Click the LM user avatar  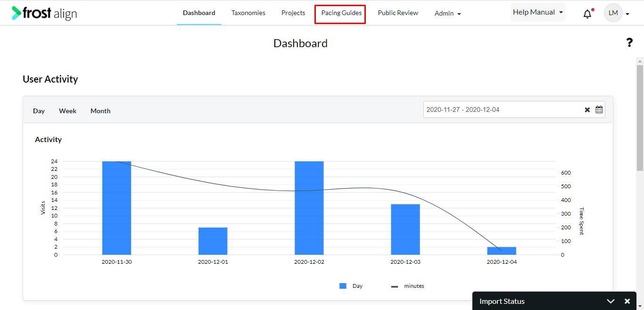coord(613,13)
